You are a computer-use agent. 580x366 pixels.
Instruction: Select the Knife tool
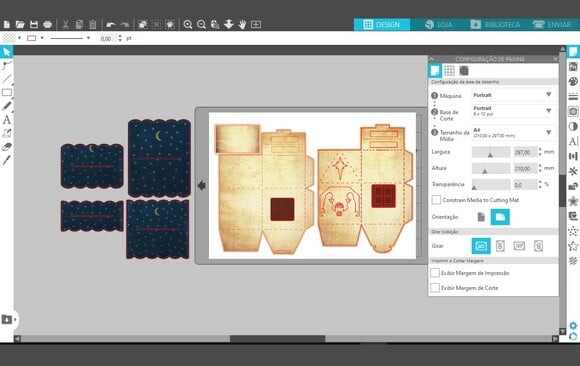click(x=7, y=160)
